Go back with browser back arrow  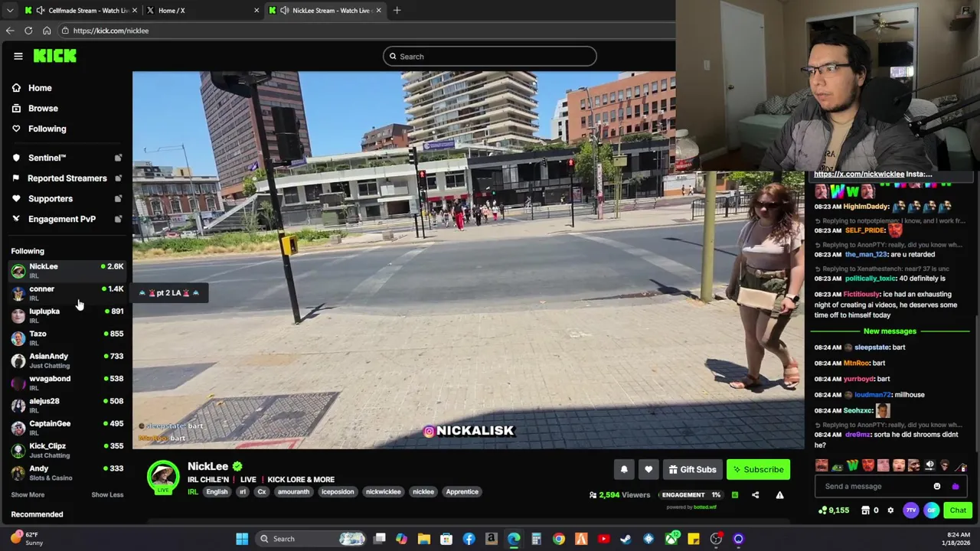click(10, 31)
